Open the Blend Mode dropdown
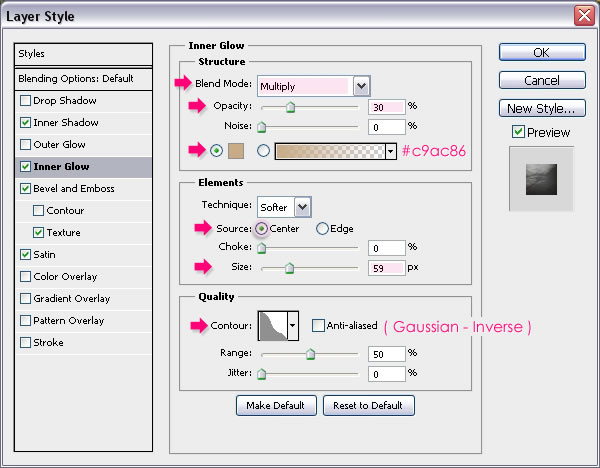The width and height of the screenshot is (600, 468). pos(361,86)
